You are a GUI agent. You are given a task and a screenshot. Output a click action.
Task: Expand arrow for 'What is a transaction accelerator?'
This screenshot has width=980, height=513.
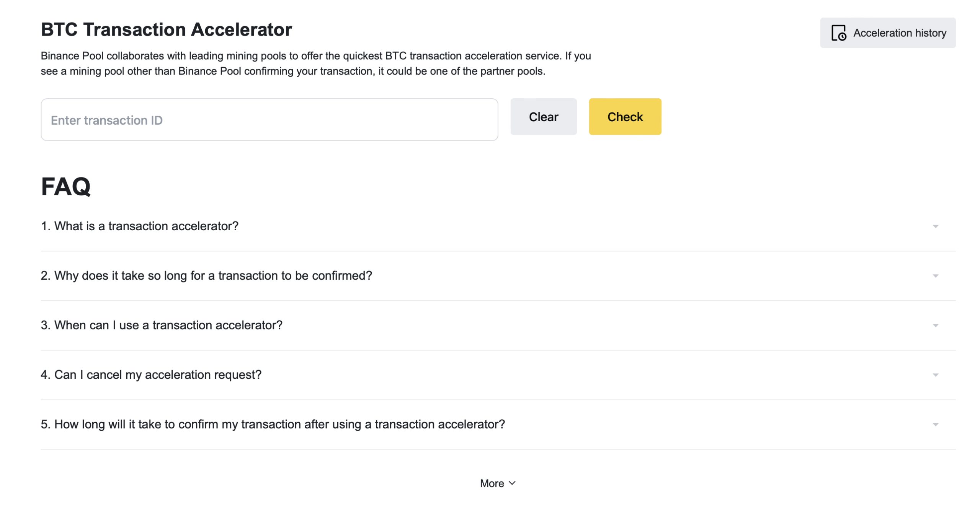click(935, 226)
